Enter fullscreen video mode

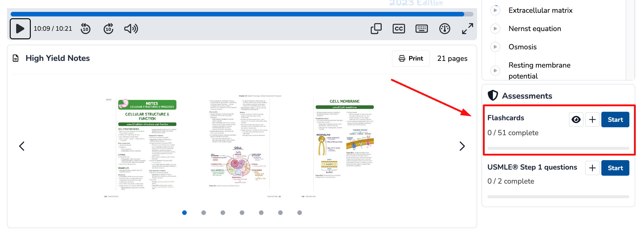pyautogui.click(x=467, y=29)
